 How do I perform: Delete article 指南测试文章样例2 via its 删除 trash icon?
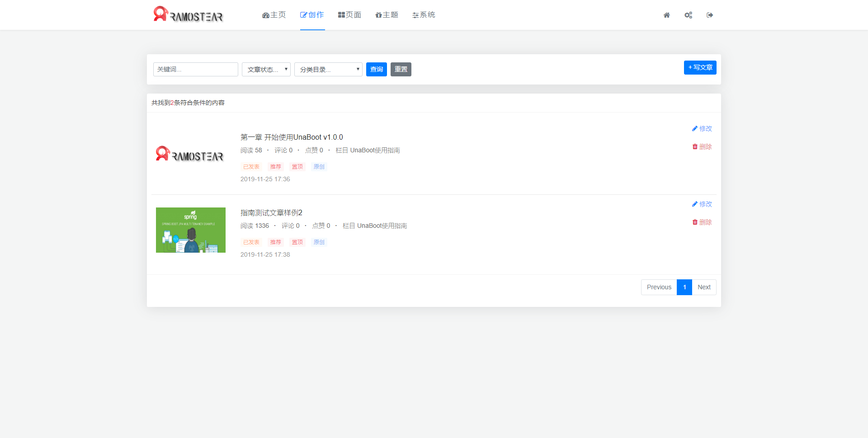tap(702, 222)
